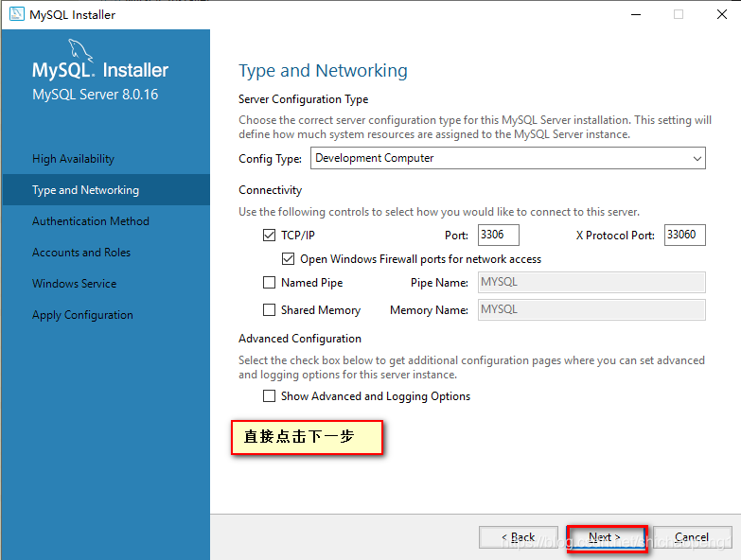Open the Config Type dropdown
This screenshot has height=560, width=741.
507,158
